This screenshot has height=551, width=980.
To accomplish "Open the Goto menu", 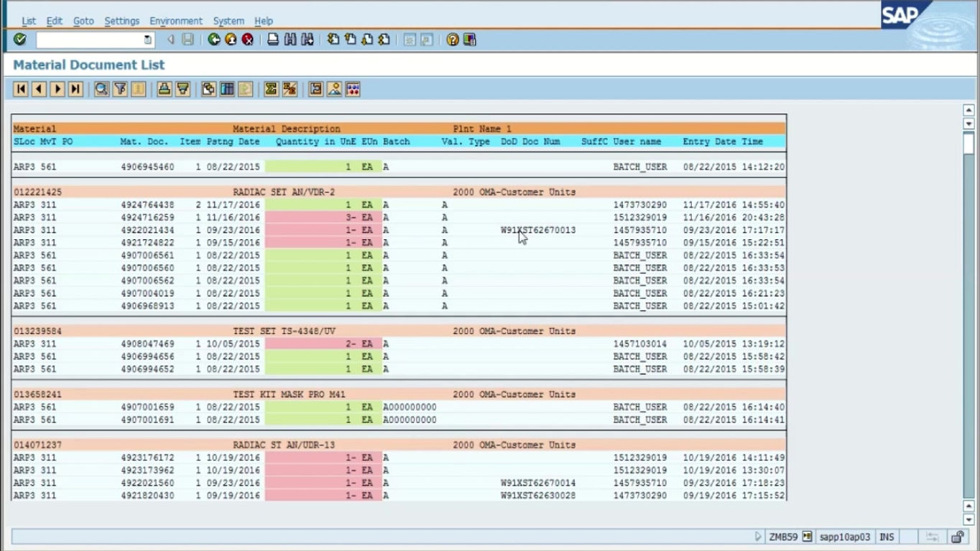I will tap(83, 21).
